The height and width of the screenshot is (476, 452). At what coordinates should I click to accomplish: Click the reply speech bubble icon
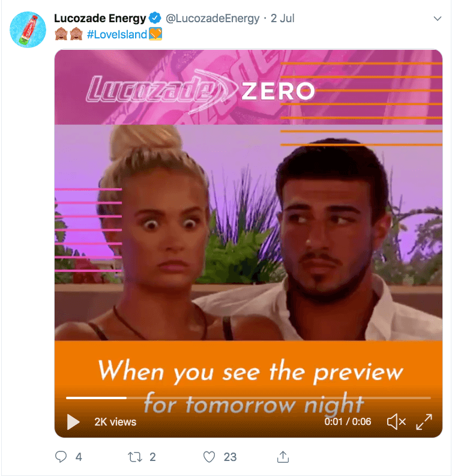click(61, 457)
